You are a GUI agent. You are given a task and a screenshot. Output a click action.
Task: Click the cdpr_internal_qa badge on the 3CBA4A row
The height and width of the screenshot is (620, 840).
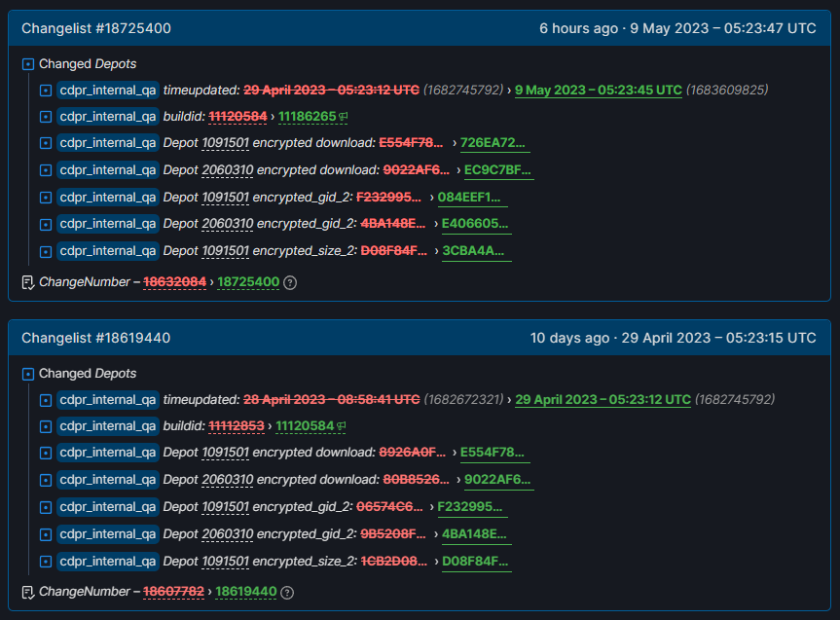pyautogui.click(x=108, y=251)
